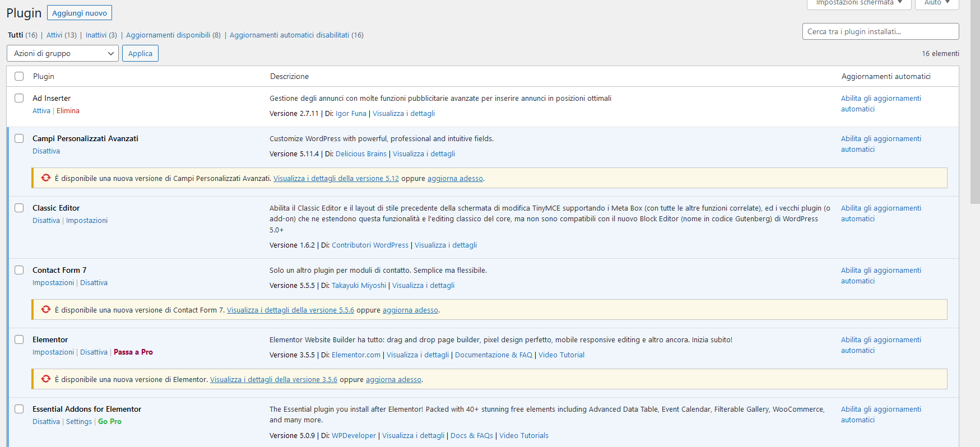Check the Elementor plugin checkbox

tap(19, 339)
